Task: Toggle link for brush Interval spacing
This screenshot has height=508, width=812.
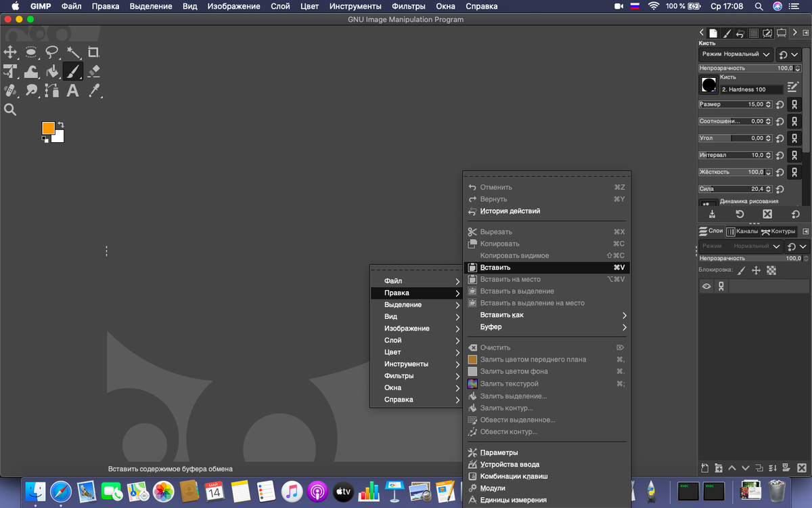Action: click(794, 156)
